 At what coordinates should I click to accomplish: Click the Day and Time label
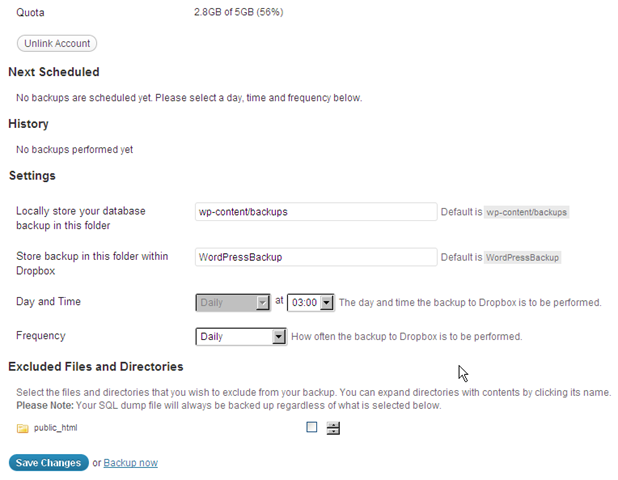click(49, 302)
